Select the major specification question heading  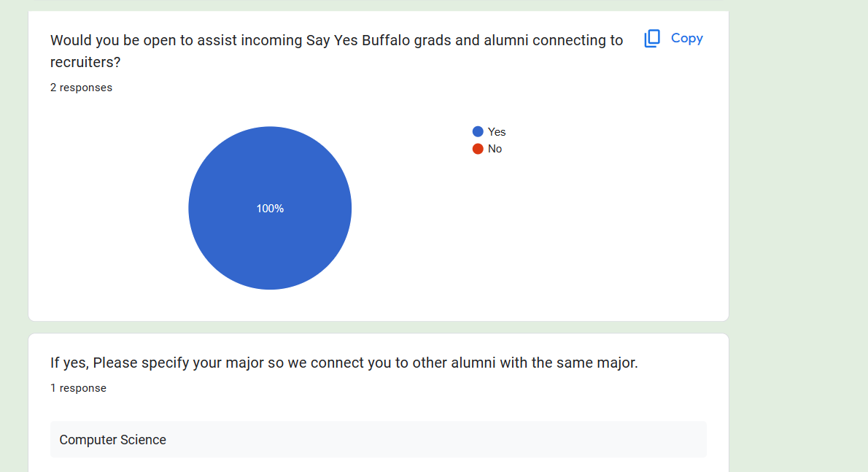(344, 363)
